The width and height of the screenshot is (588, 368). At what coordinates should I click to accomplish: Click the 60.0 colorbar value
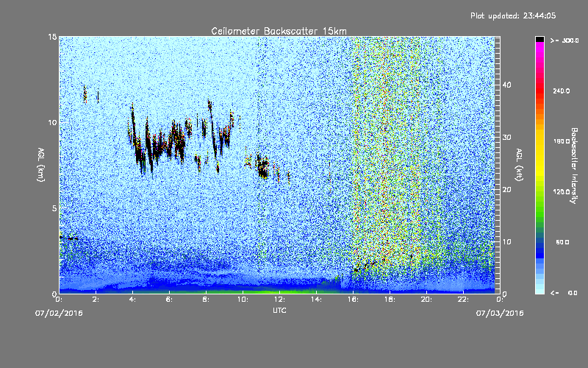pos(562,242)
